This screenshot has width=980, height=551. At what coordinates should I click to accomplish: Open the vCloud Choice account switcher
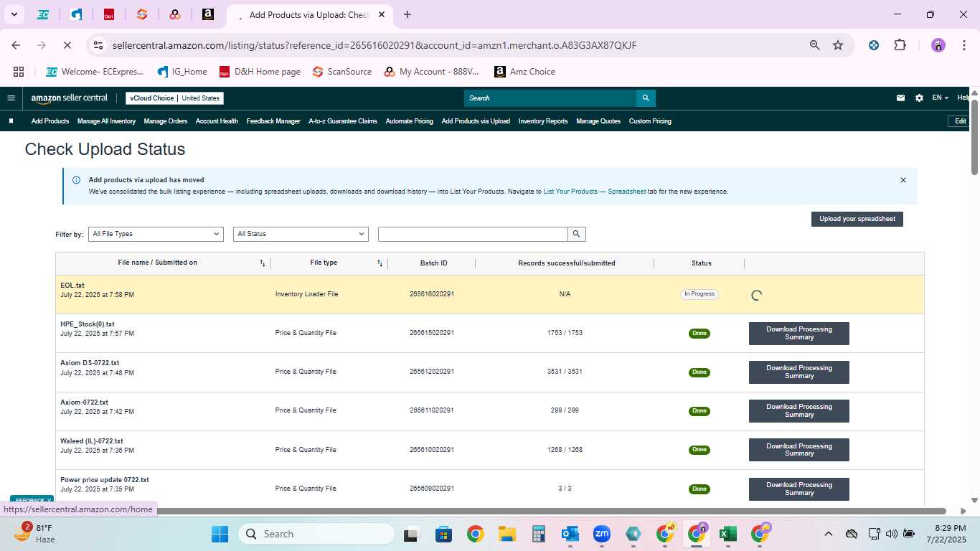click(175, 98)
